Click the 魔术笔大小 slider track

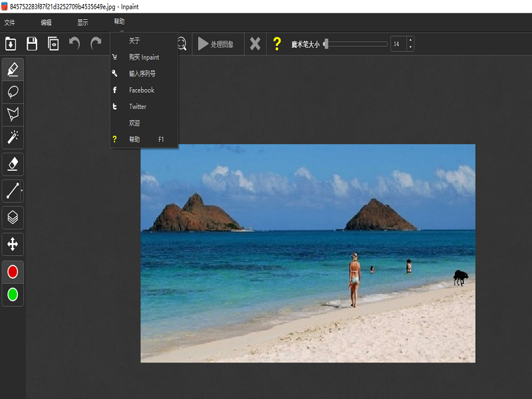(356, 44)
